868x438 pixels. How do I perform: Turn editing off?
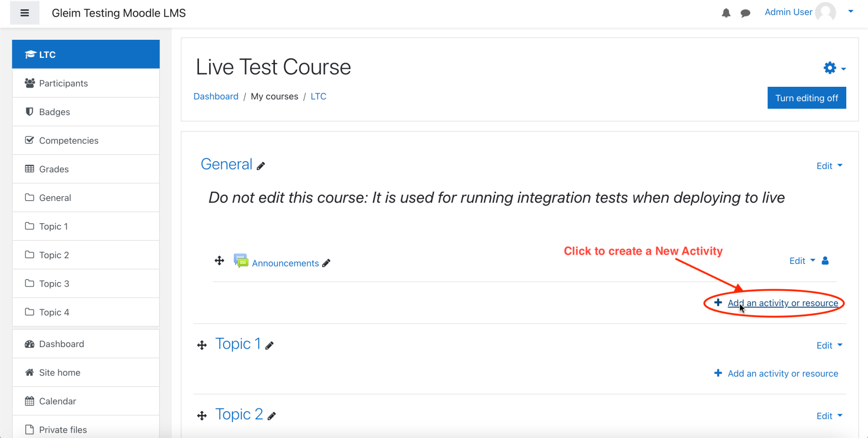point(807,98)
